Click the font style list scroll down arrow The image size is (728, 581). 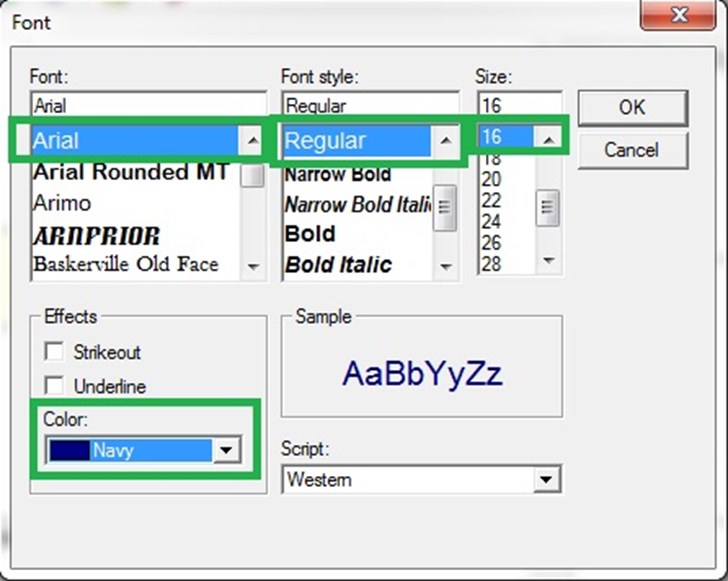click(x=446, y=267)
